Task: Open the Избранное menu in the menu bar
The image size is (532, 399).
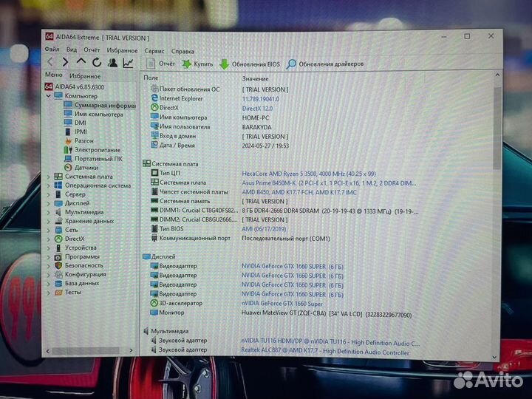Action: pyautogui.click(x=122, y=50)
